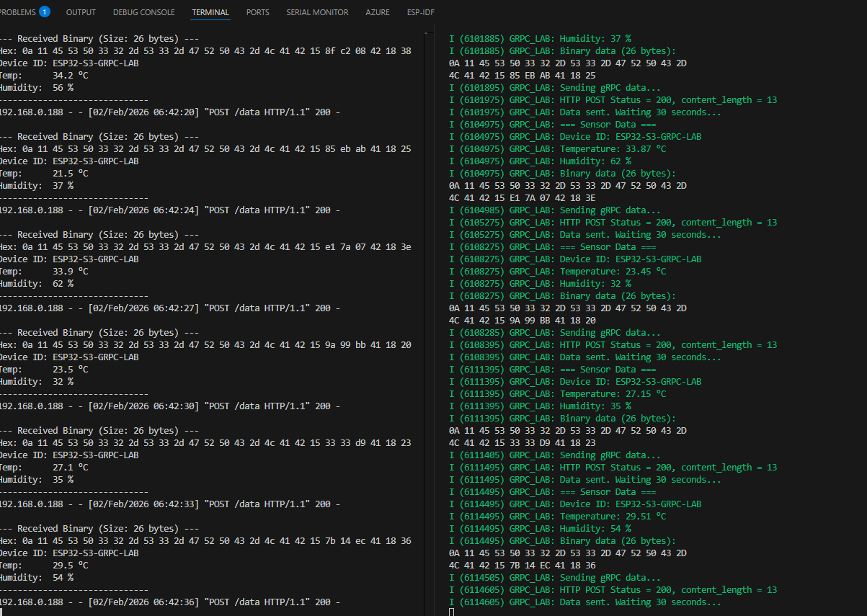The width and height of the screenshot is (867, 616).
Task: Switch to the OUTPUT tab
Action: click(x=81, y=12)
